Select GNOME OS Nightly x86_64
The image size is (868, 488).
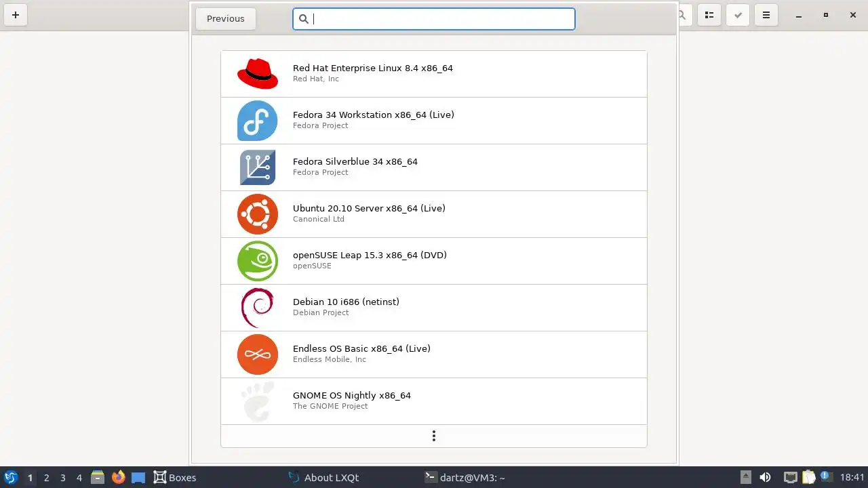pyautogui.click(x=434, y=401)
